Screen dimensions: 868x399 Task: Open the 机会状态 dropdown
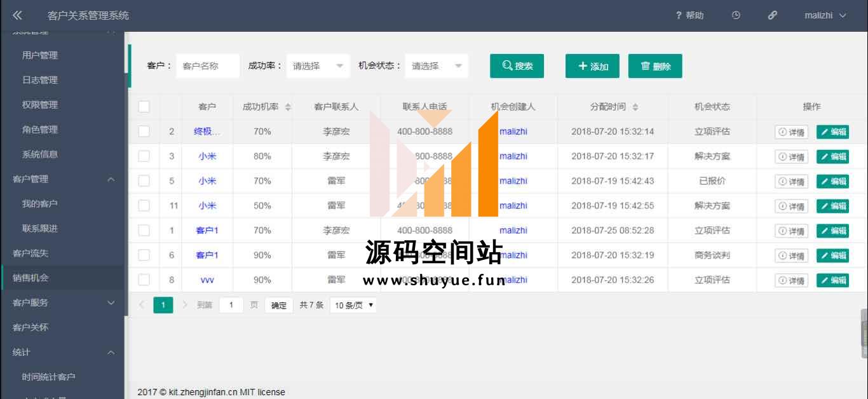pyautogui.click(x=437, y=66)
